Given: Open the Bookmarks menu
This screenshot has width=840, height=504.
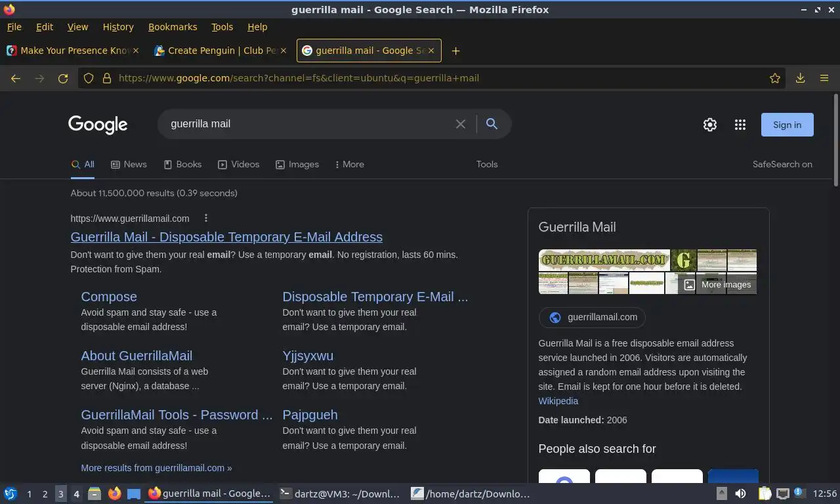Looking at the screenshot, I should pos(173,27).
